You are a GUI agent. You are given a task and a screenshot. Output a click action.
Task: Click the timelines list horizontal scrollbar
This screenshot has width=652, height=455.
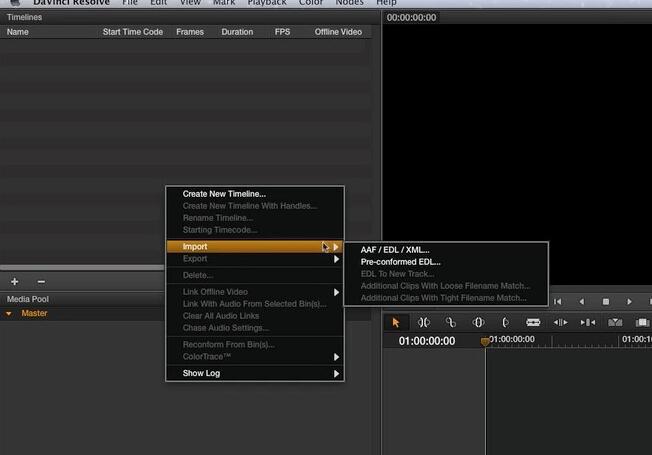pos(82,267)
